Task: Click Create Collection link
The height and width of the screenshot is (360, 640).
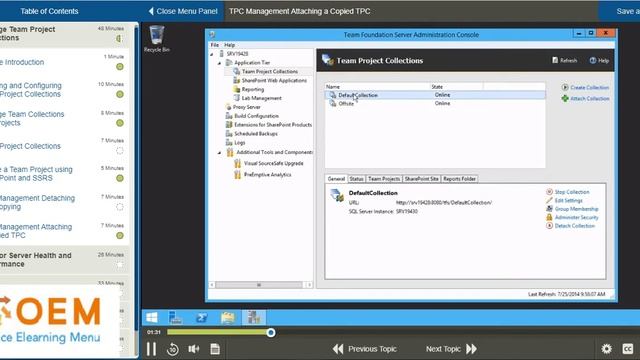Action: (585, 87)
